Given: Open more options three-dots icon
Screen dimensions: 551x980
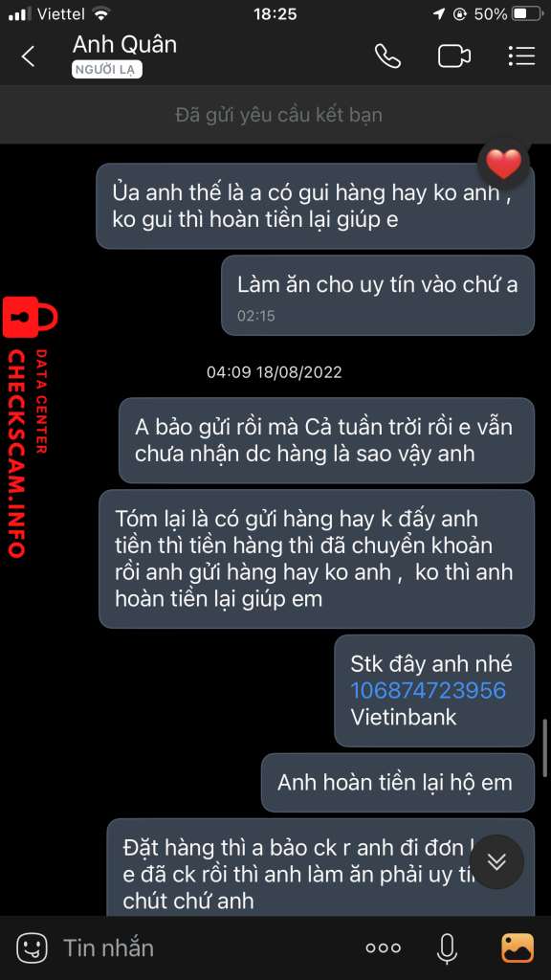Looking at the screenshot, I should click(383, 948).
